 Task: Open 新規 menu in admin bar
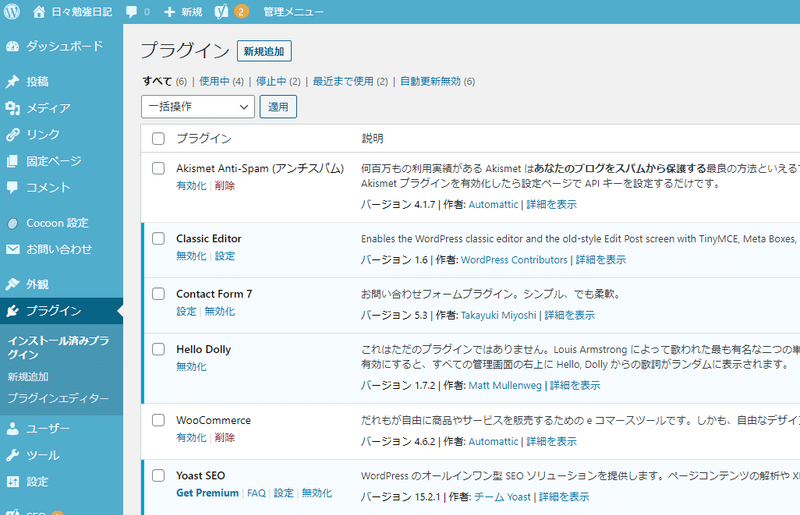point(192,12)
